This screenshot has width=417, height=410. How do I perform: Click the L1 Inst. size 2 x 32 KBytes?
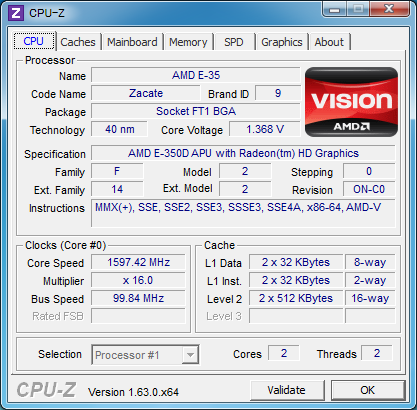tap(296, 280)
